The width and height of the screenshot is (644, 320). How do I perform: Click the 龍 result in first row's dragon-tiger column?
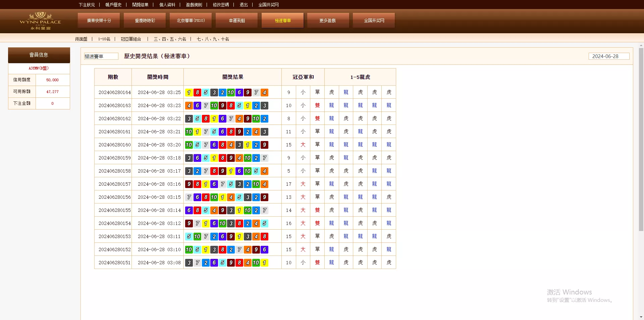pyautogui.click(x=346, y=92)
